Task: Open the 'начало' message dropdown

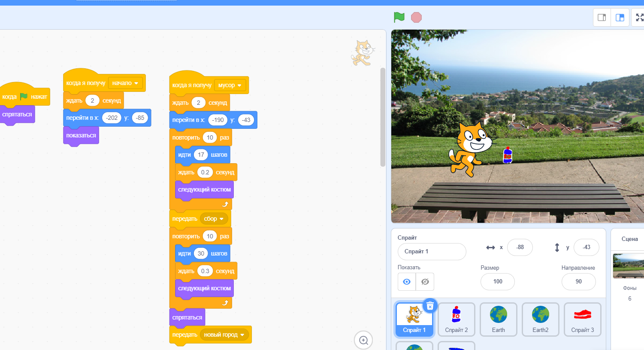Action: 125,83
